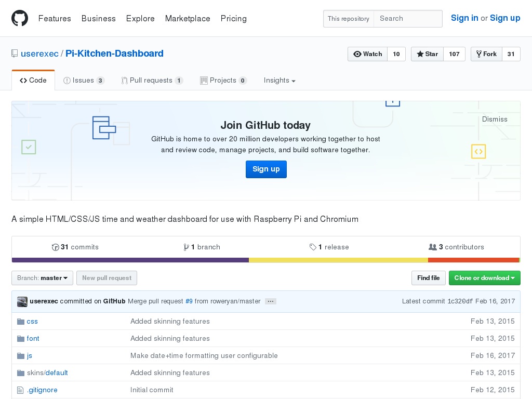532x399 pixels.
Task: Click yellow segment of language bar
Action: pyautogui.click(x=339, y=260)
